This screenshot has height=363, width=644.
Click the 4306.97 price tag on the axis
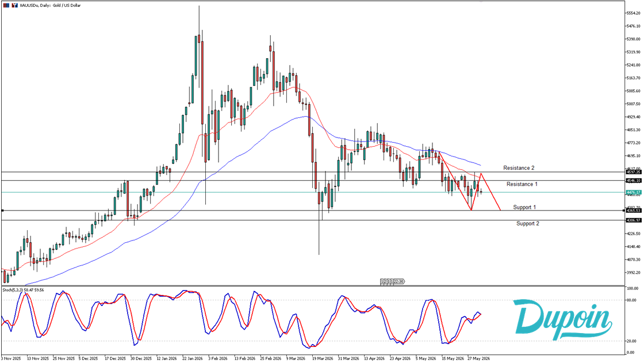pos(633,220)
